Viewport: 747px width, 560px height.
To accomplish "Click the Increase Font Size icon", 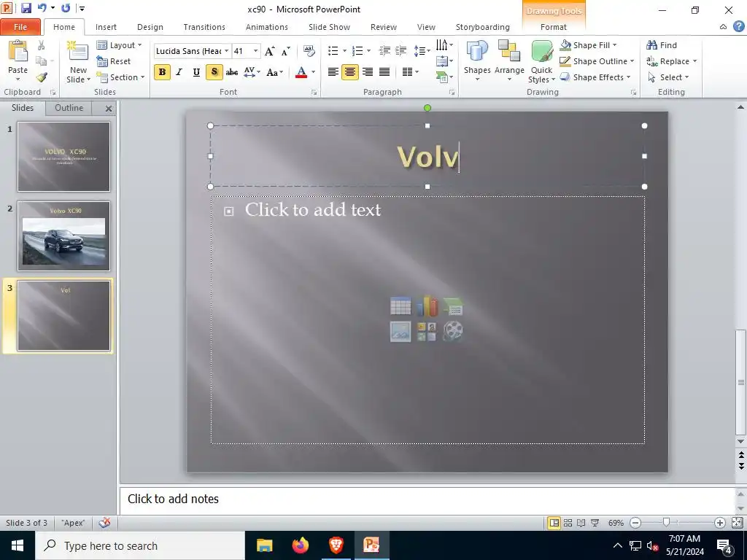I will click(269, 52).
